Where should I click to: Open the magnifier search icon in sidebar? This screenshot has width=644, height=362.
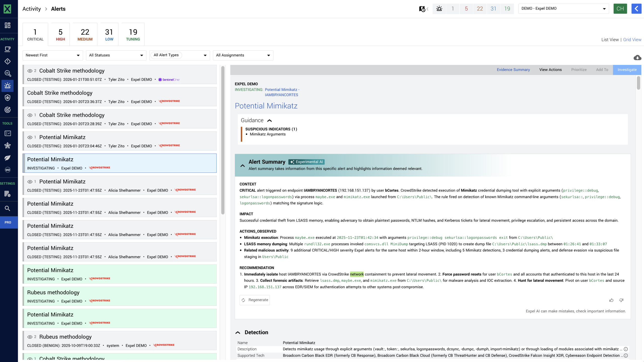(8, 208)
